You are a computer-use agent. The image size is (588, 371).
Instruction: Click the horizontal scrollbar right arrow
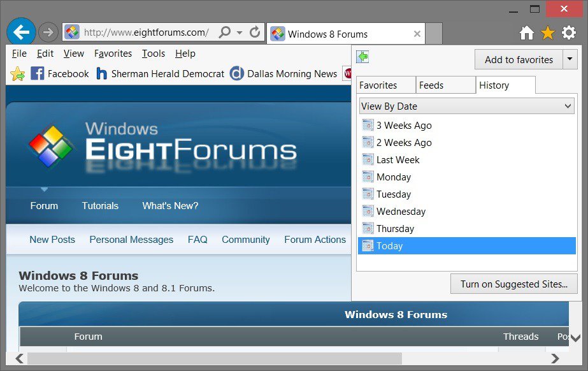556,359
